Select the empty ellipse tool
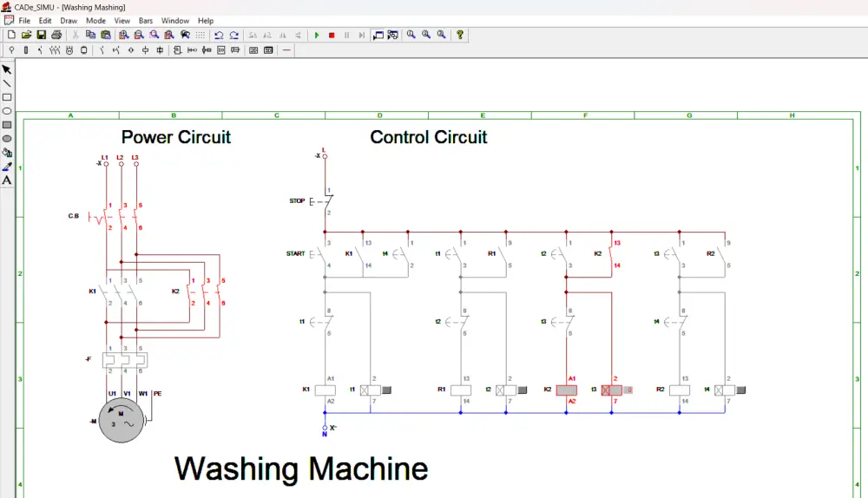This screenshot has height=498, width=868. click(x=7, y=111)
